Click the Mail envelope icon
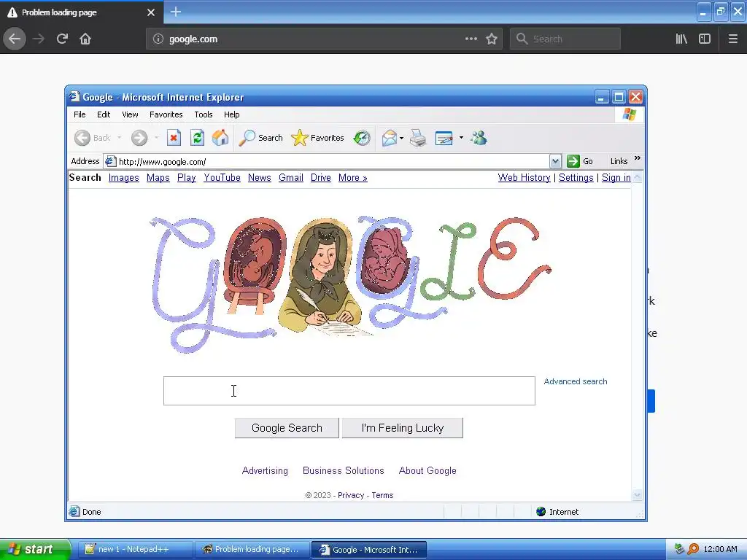The height and width of the screenshot is (560, 747). click(x=389, y=138)
